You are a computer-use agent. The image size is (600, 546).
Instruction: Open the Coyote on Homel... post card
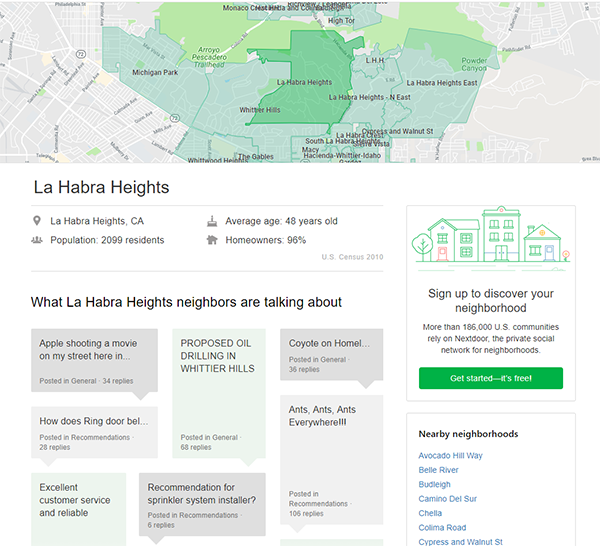point(331,344)
